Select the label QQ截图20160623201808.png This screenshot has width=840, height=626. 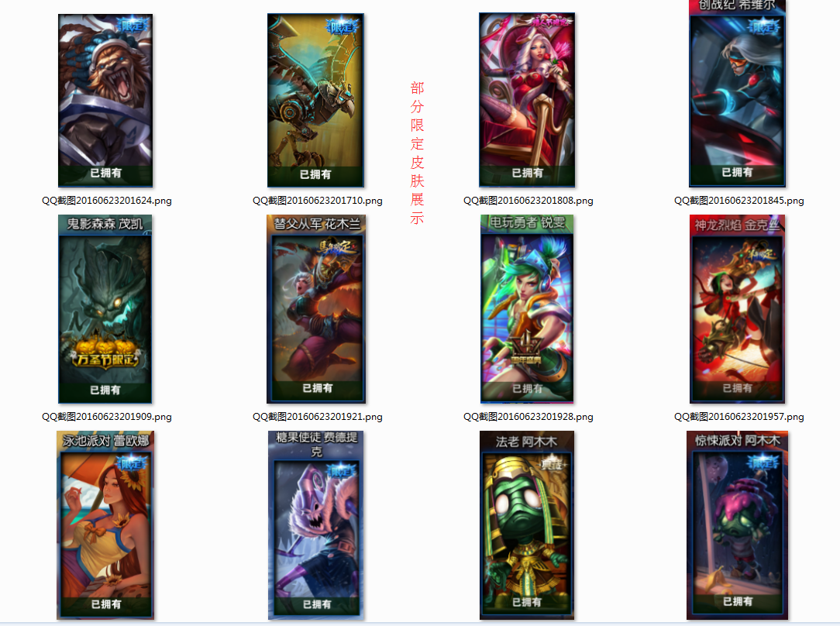pyautogui.click(x=528, y=201)
